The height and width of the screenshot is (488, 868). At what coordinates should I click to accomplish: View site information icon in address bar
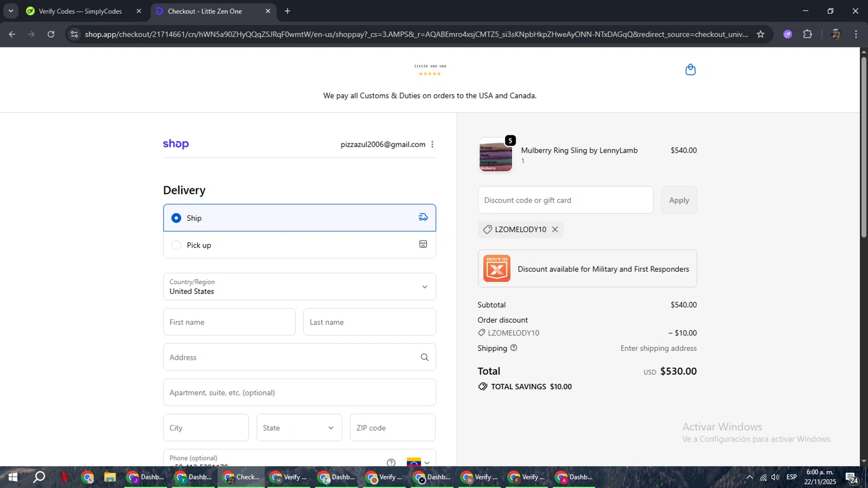click(x=74, y=34)
